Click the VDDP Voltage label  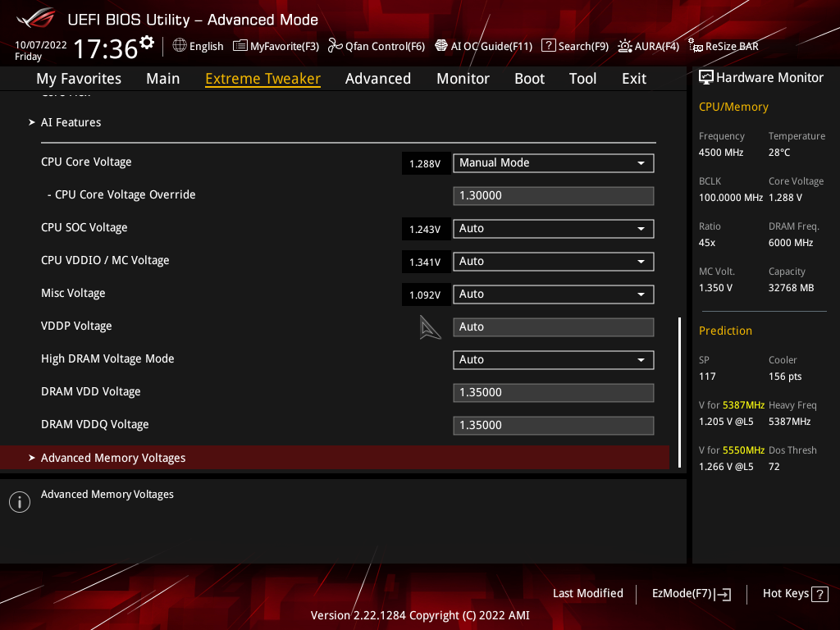[76, 326]
